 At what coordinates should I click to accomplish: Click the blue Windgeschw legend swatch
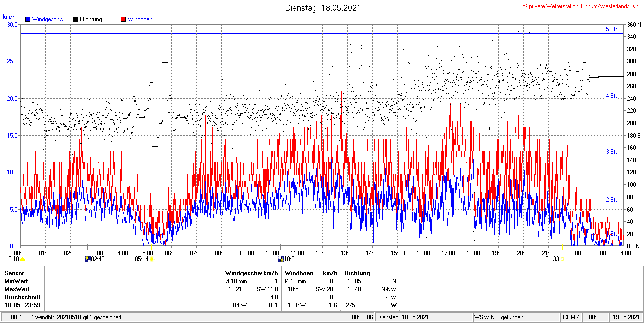[28, 19]
